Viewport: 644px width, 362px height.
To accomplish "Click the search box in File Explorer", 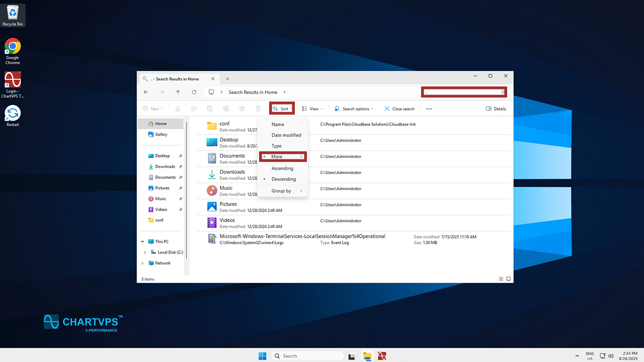I will 463,92.
